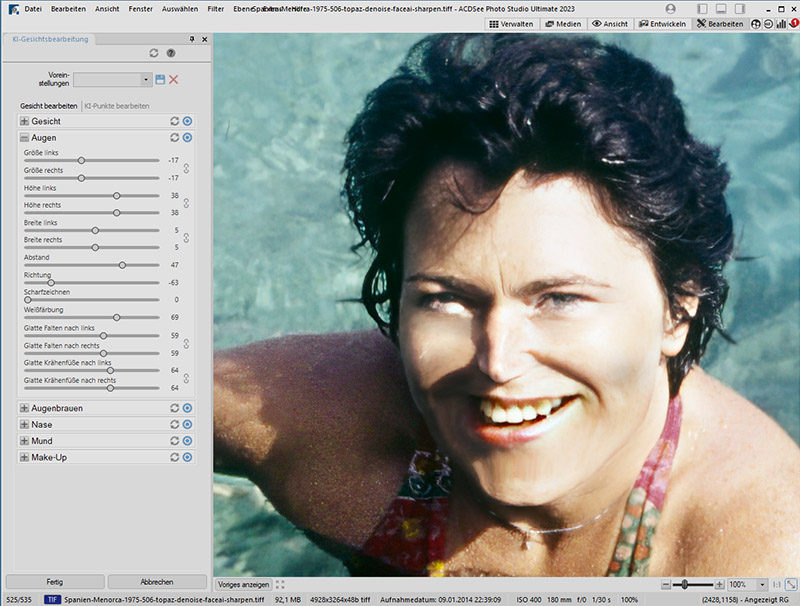
Task: Save the current preset with the disk icon
Action: (160, 79)
